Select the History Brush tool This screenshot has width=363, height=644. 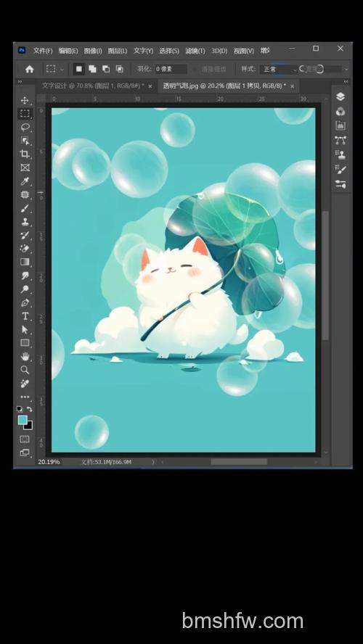pyautogui.click(x=25, y=236)
